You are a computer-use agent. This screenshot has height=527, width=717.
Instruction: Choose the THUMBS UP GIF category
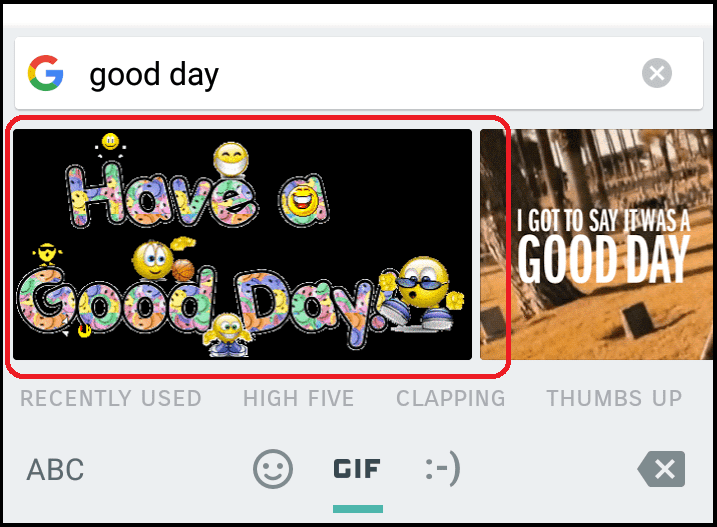615,398
